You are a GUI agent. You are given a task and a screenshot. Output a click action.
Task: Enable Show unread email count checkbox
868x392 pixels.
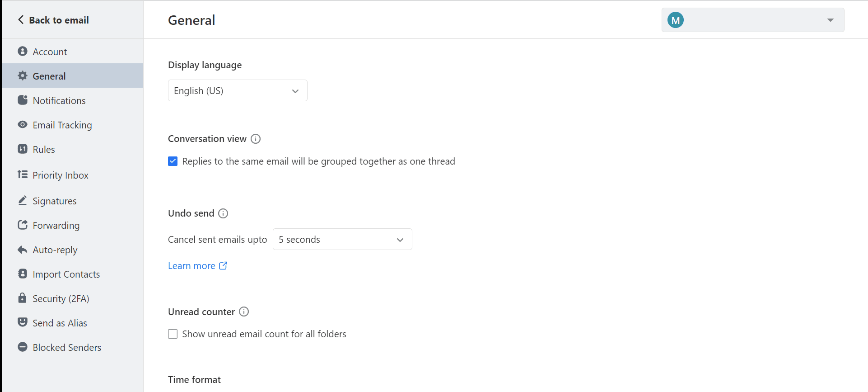pyautogui.click(x=173, y=334)
